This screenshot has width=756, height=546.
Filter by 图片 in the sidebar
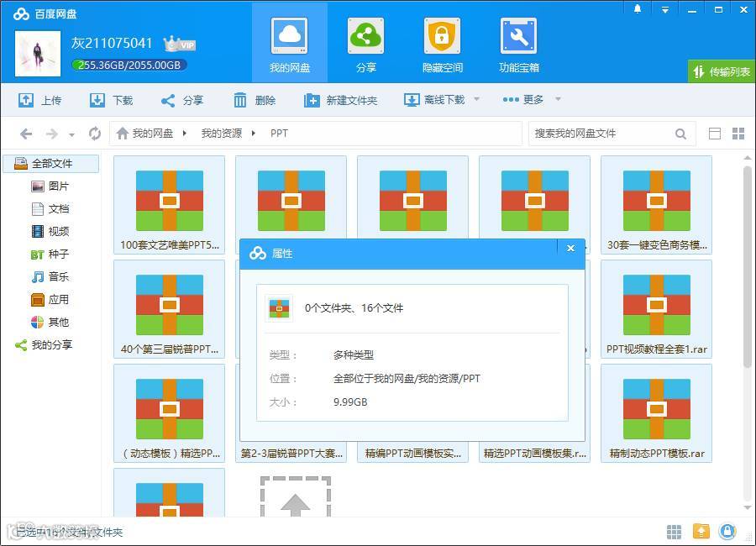50,186
